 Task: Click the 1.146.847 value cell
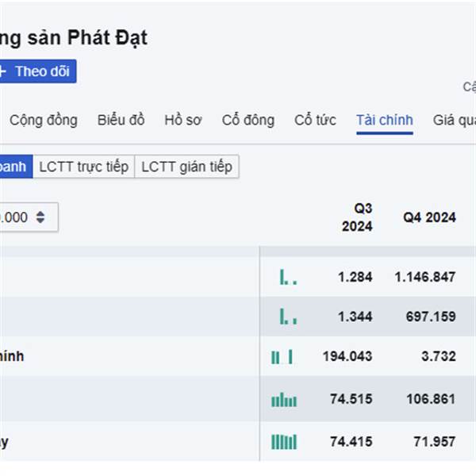425,277
